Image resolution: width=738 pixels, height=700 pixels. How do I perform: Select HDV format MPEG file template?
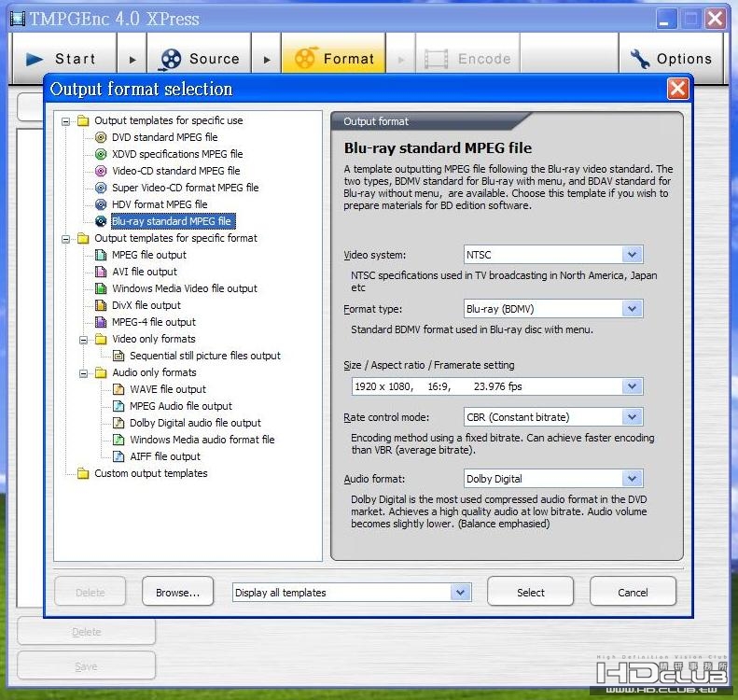[160, 204]
